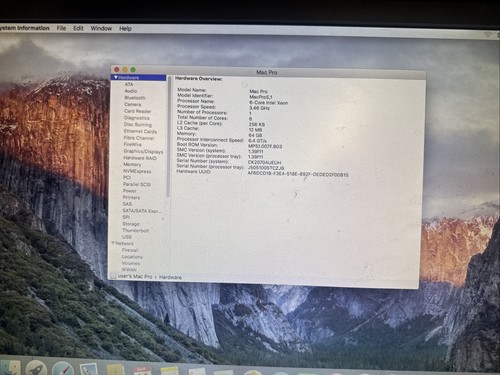Click the Serial Number (system) value

tap(264, 162)
